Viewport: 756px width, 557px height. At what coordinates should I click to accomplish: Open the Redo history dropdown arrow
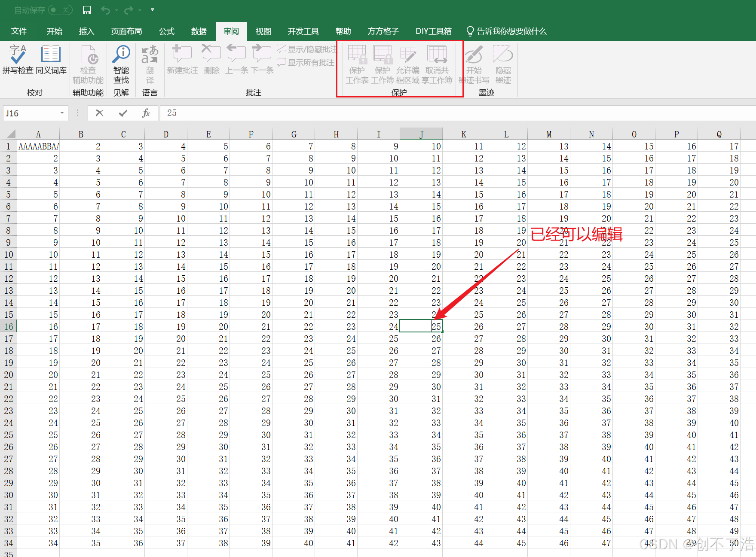click(140, 10)
